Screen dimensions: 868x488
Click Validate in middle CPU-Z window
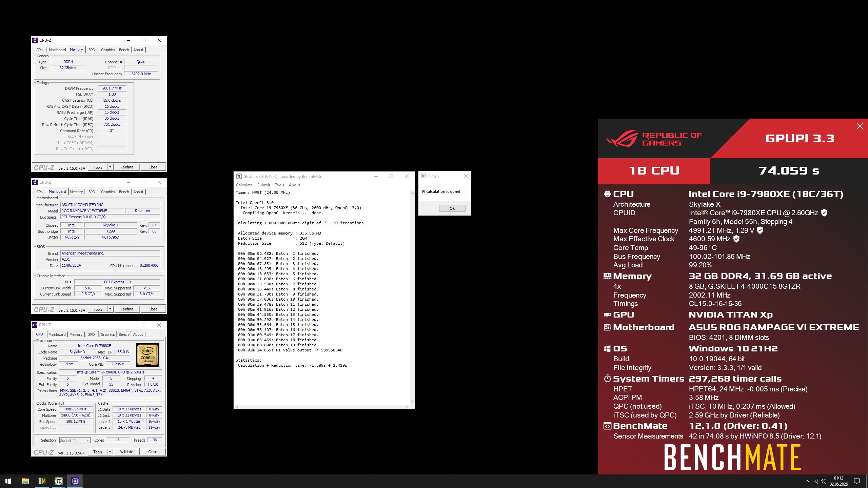click(x=127, y=309)
